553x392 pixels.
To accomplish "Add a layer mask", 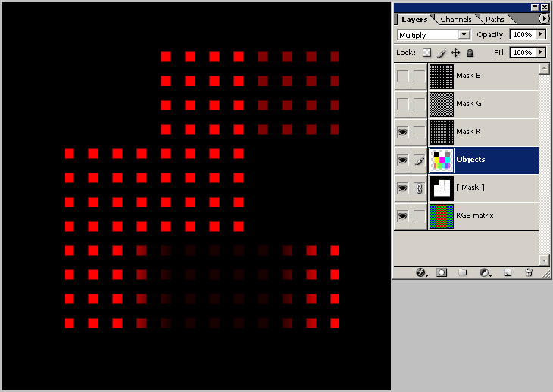I will (x=442, y=272).
